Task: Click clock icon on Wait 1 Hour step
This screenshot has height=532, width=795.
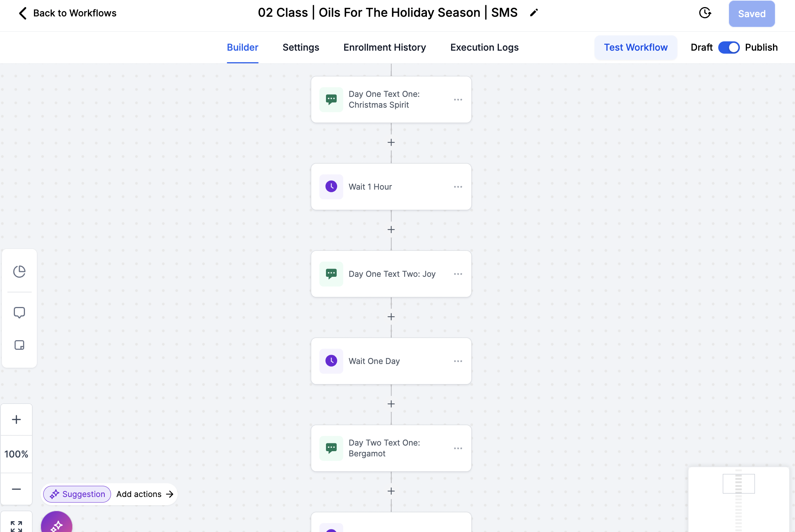Action: (x=331, y=187)
